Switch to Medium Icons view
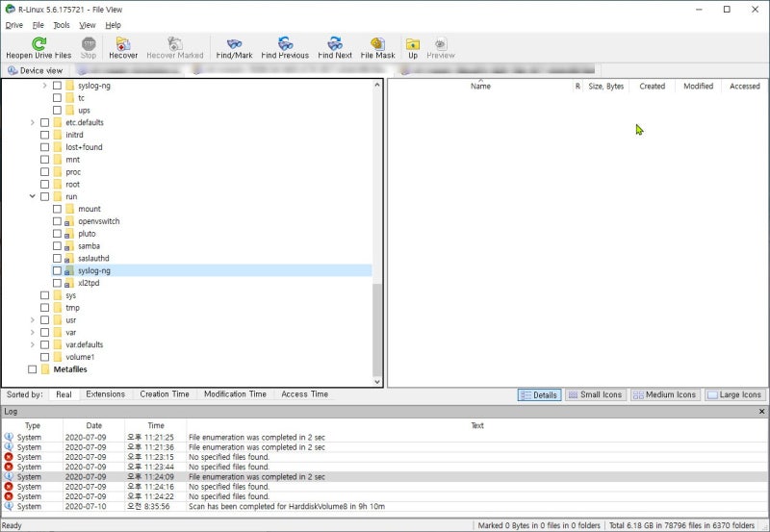The width and height of the screenshot is (770, 532). coord(664,394)
